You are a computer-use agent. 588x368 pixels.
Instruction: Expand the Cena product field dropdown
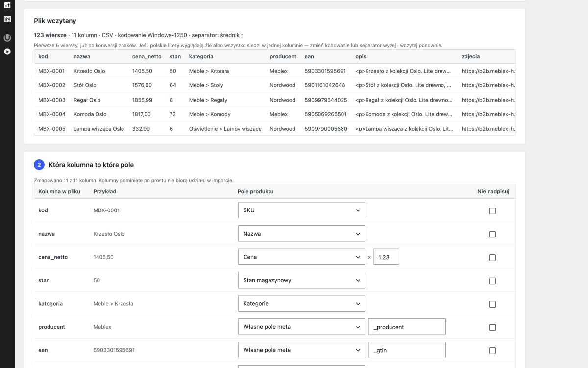(301, 257)
